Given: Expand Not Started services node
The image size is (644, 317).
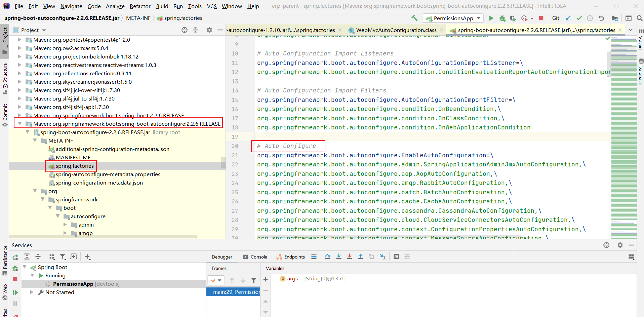Looking at the screenshot, I should point(32,292).
